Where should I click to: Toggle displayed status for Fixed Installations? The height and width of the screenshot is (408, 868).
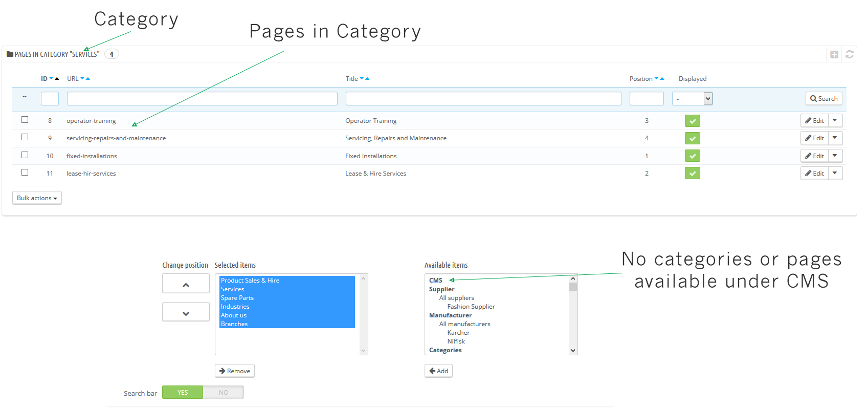pyautogui.click(x=693, y=156)
